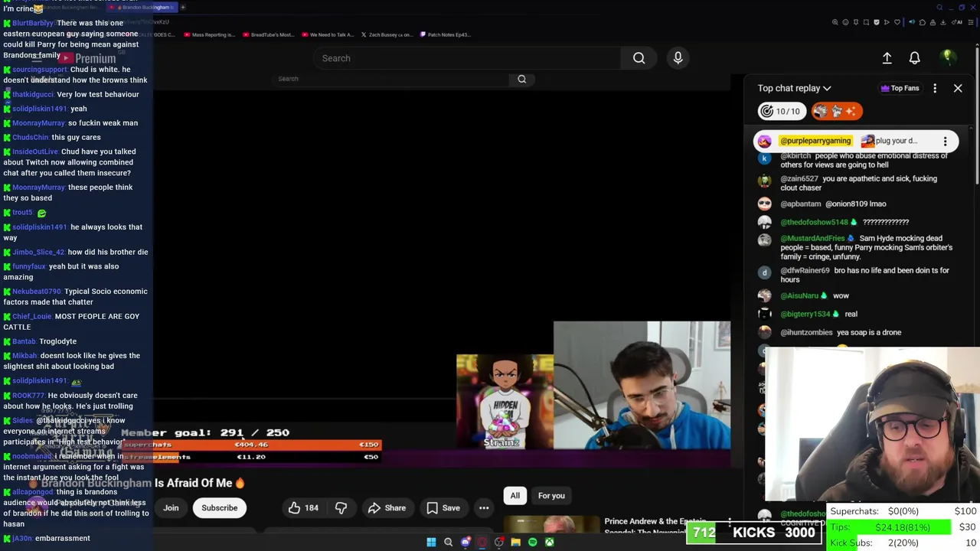
Task: Open the red circular Opera GX taskbar icon
Action: pos(482,543)
